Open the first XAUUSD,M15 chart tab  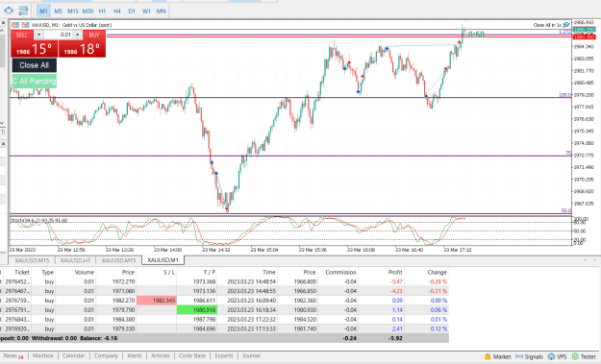[x=32, y=260]
